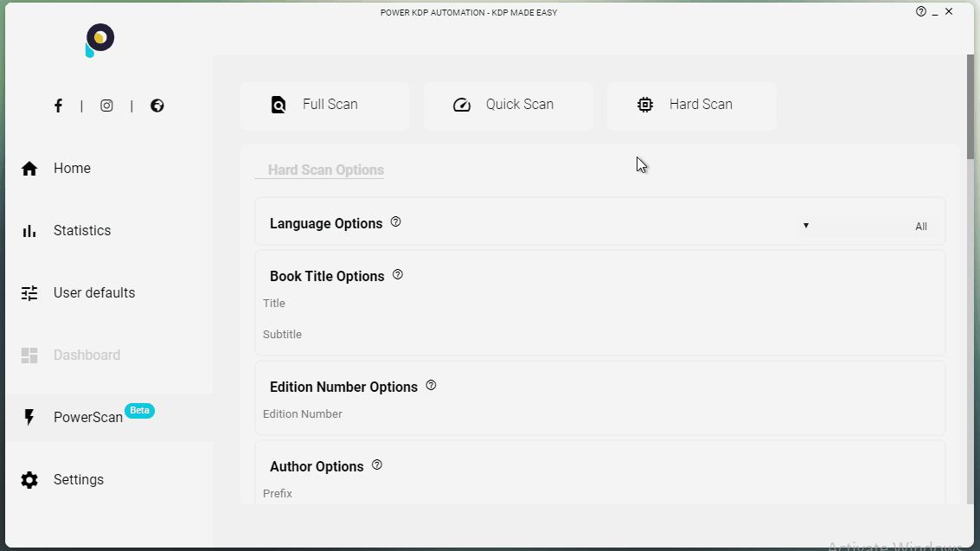Image resolution: width=980 pixels, height=551 pixels.
Task: Click the Edition Number Options heading
Action: coord(343,387)
